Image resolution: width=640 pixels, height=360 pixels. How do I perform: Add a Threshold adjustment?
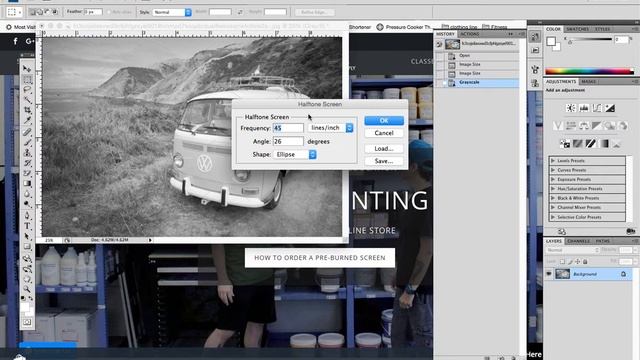[x=591, y=143]
